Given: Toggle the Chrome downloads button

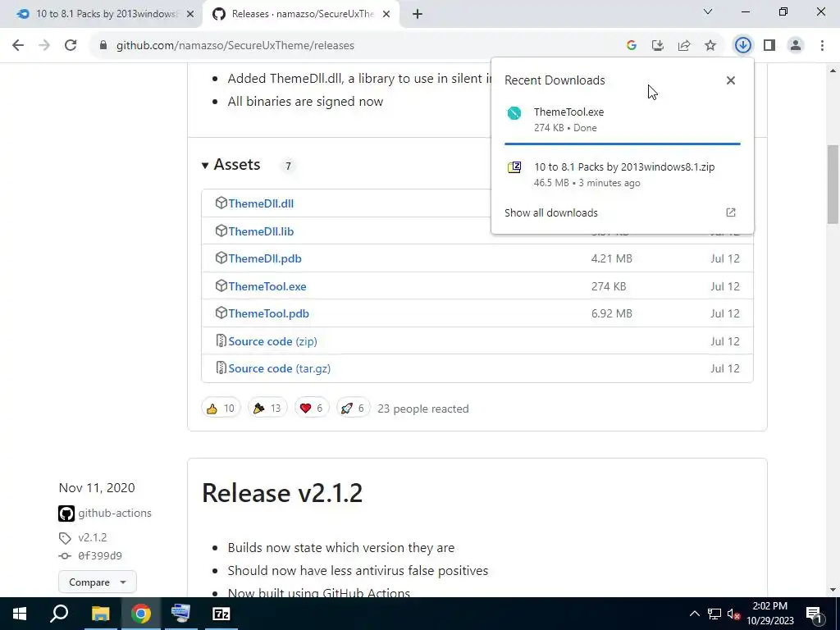Looking at the screenshot, I should 742,46.
